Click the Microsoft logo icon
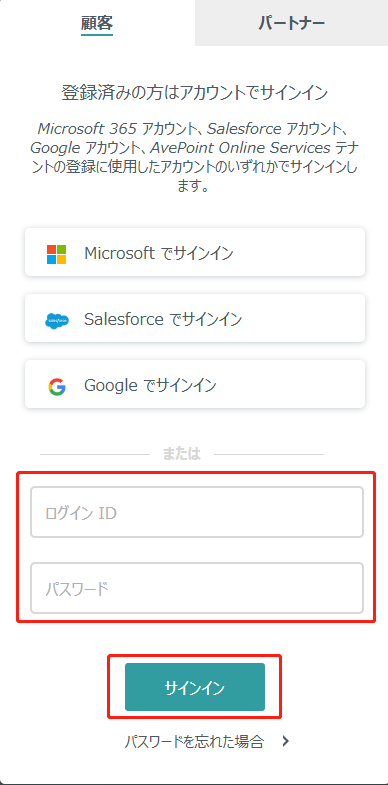 point(57,254)
